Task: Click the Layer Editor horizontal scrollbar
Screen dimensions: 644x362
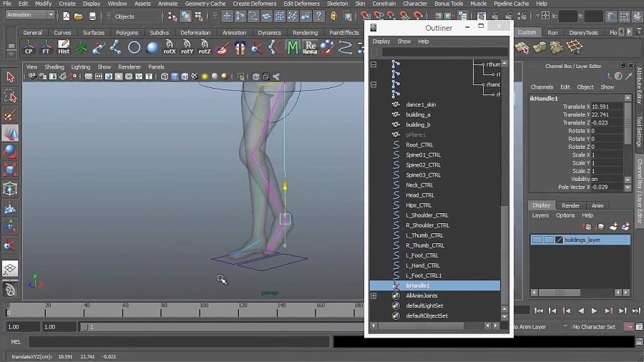Action: click(x=560, y=292)
